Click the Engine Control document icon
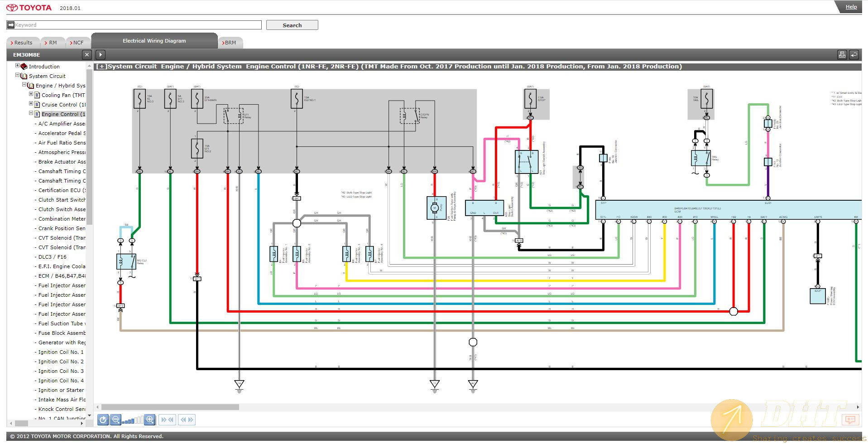868x444 pixels. click(37, 114)
